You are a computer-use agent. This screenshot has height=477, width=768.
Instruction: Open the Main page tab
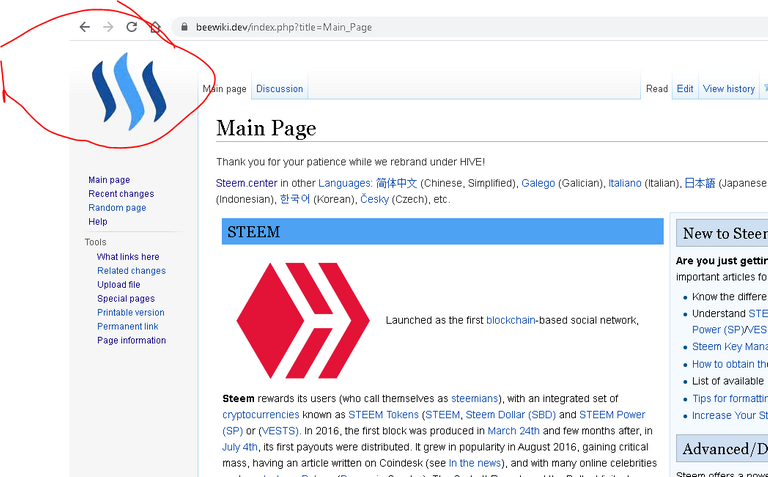[x=225, y=89]
